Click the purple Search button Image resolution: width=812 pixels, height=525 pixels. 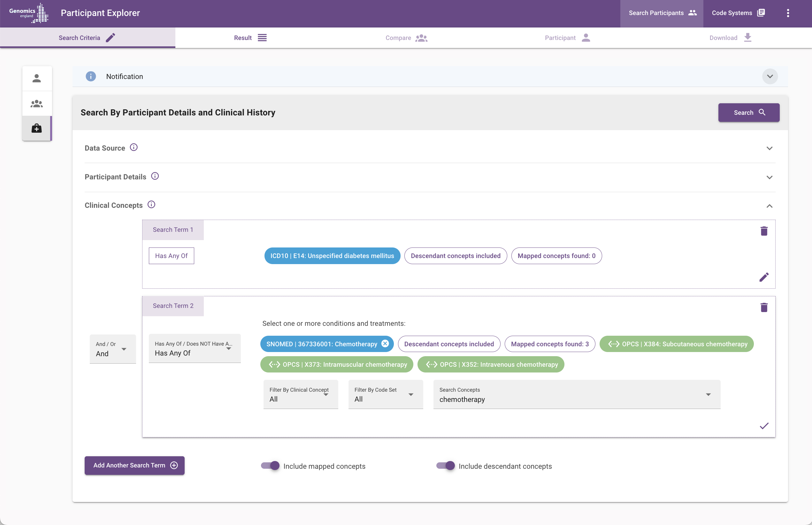tap(749, 113)
